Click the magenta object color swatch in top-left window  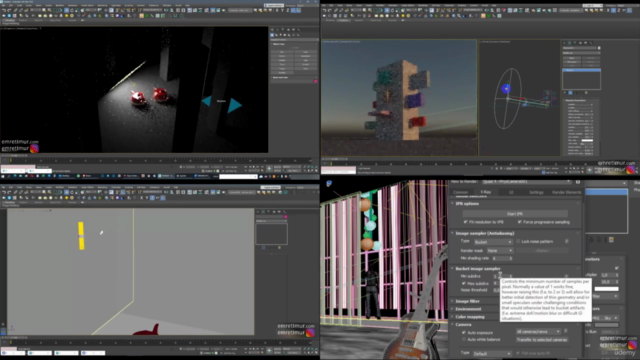coord(315,81)
